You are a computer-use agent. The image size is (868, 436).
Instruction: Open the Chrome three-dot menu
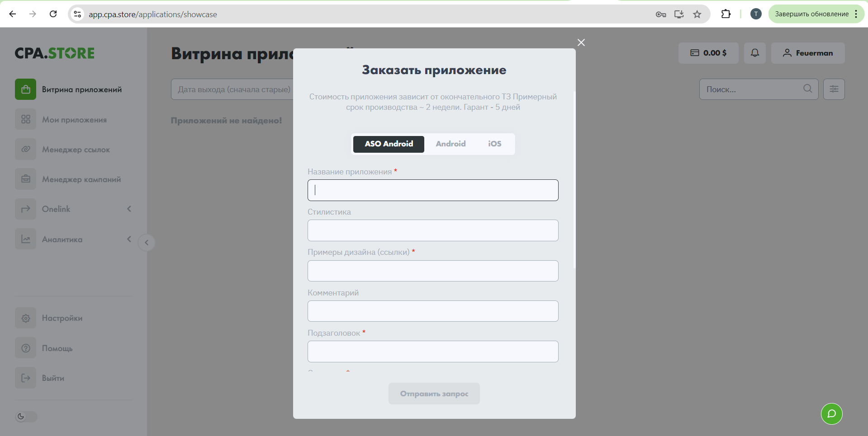pos(856,14)
